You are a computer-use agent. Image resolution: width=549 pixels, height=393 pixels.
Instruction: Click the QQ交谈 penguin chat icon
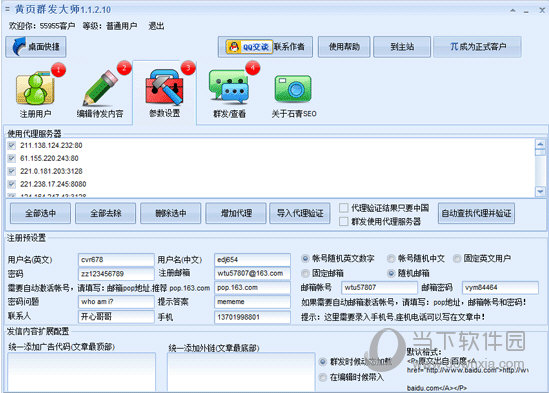(x=249, y=47)
